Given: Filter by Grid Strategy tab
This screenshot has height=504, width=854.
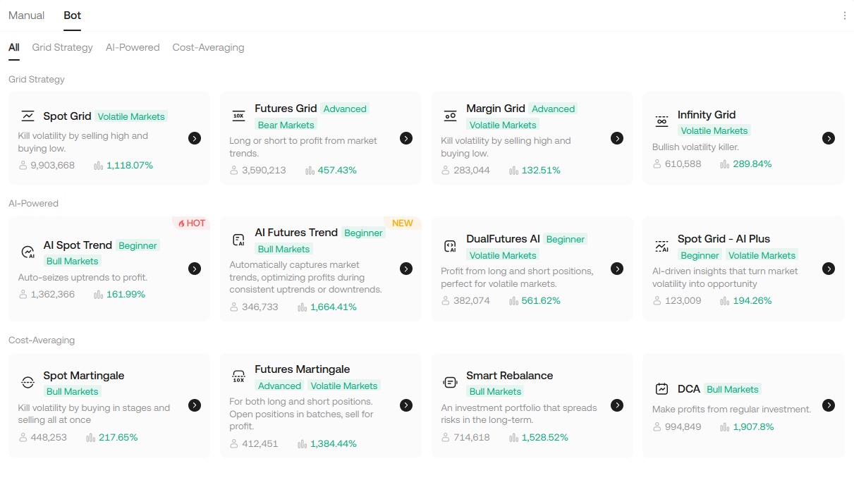Looking at the screenshot, I should coord(62,47).
